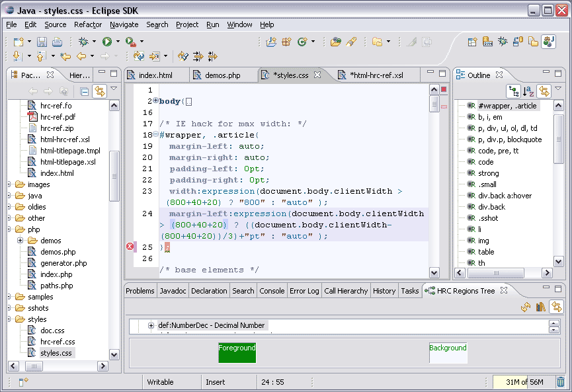
Task: Expand the images folder in tree
Action: 9,184
